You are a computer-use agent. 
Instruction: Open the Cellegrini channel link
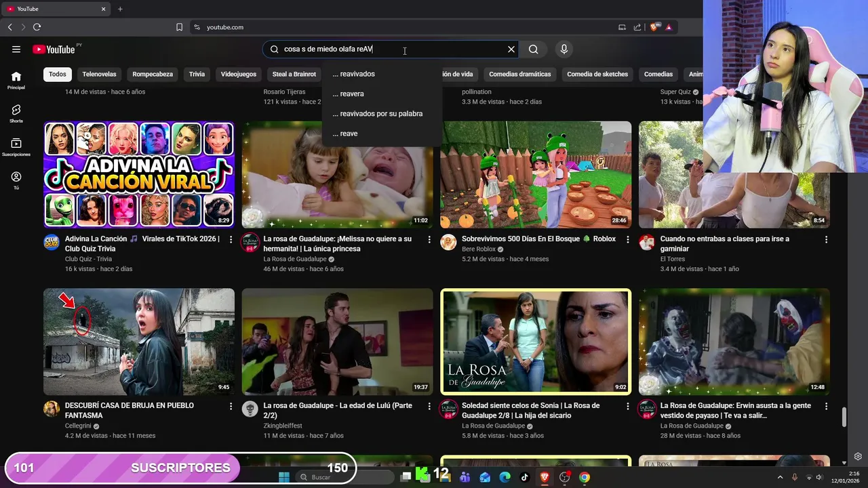click(78, 426)
